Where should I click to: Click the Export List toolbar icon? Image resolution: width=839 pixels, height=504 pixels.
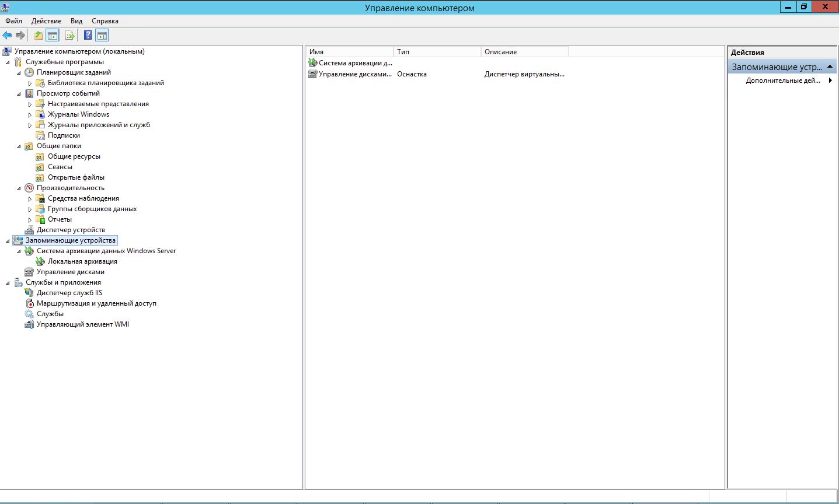click(x=70, y=36)
